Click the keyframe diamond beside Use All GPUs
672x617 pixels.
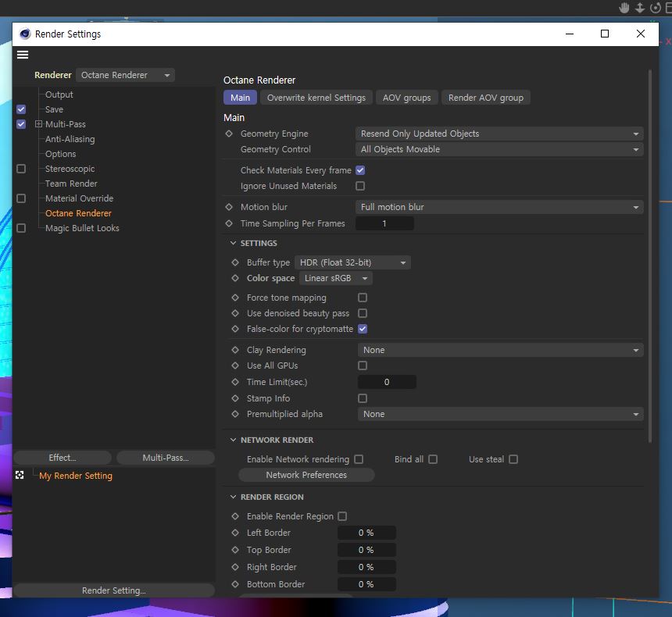click(235, 366)
